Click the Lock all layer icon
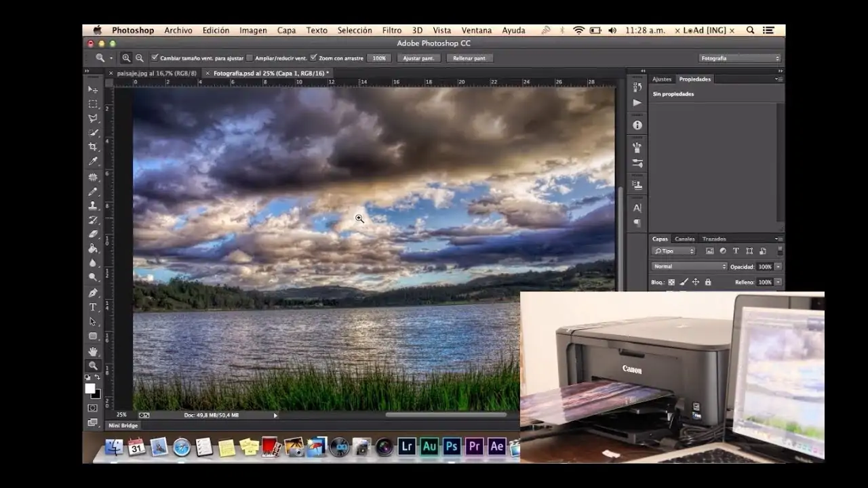 (x=707, y=282)
